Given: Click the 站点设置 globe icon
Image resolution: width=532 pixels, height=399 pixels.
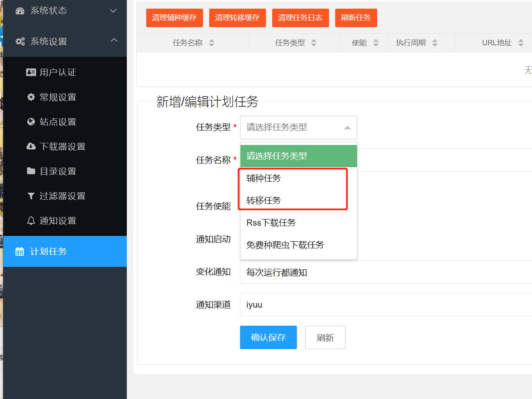Looking at the screenshot, I should click(x=31, y=122).
